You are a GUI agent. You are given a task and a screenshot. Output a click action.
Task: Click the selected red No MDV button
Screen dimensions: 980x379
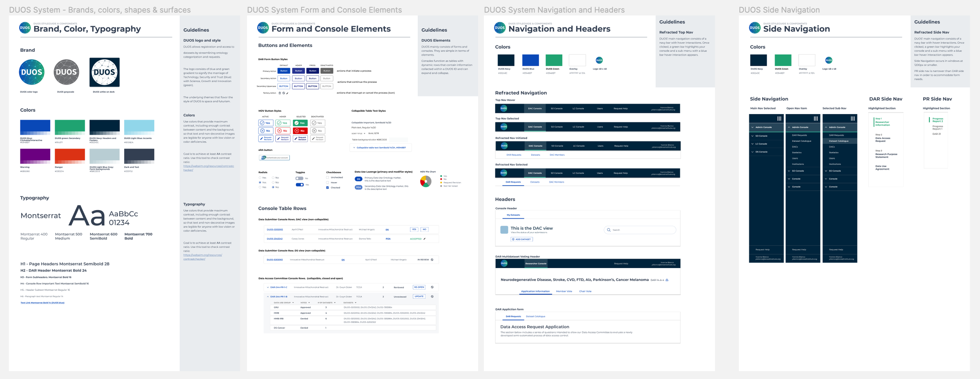coord(300,131)
